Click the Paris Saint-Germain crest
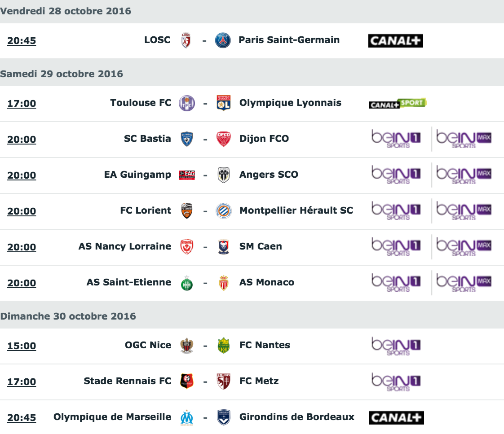504x434 pixels. (x=223, y=40)
